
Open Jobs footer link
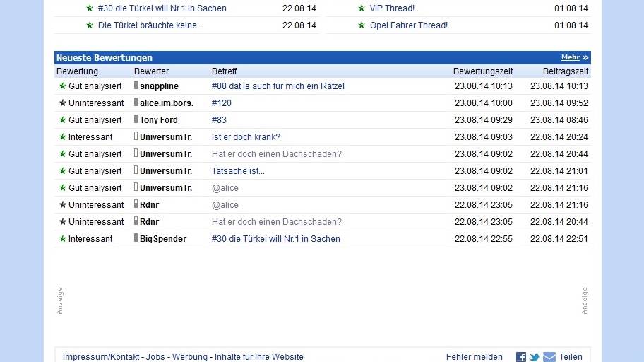pyautogui.click(x=155, y=356)
